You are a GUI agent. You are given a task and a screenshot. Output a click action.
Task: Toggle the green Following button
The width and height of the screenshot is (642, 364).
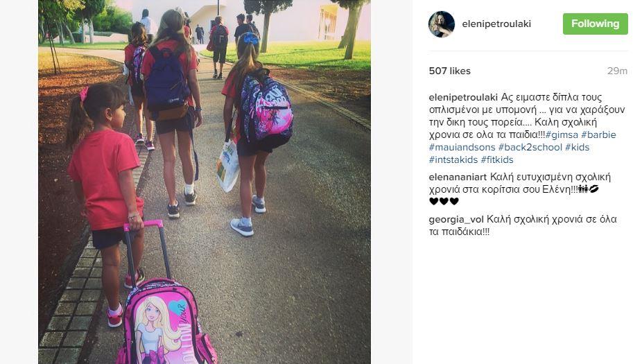(x=596, y=24)
